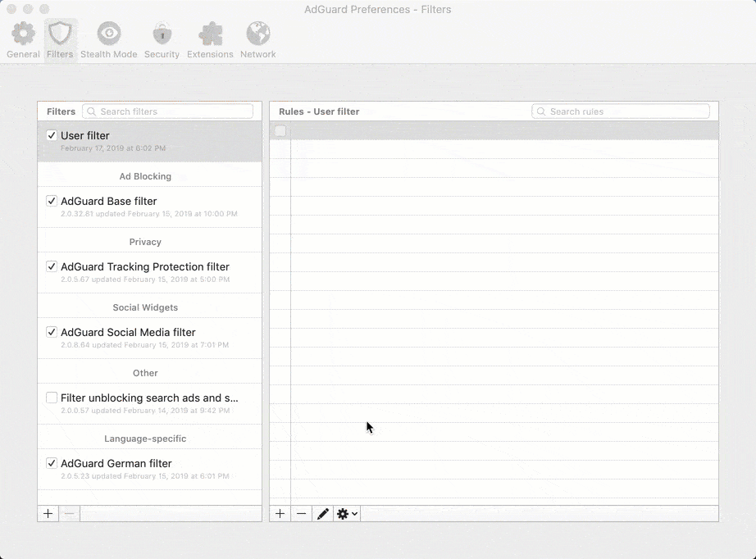Viewport: 756px width, 559px height.
Task: Click version text '2.0.5.23 updated February 15'
Action: coord(144,475)
